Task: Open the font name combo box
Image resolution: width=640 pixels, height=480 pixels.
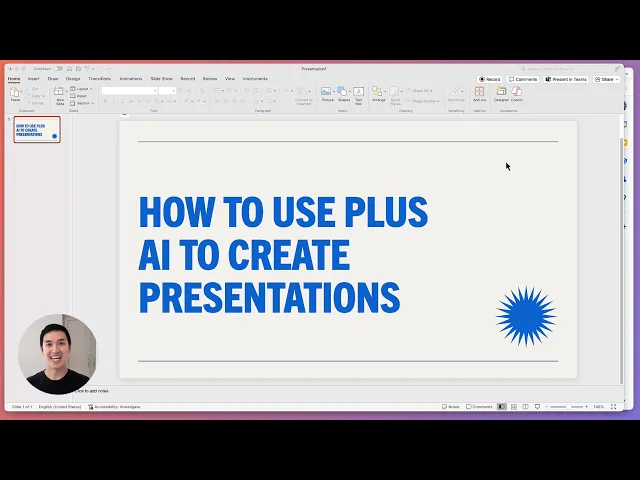Action: click(x=129, y=91)
